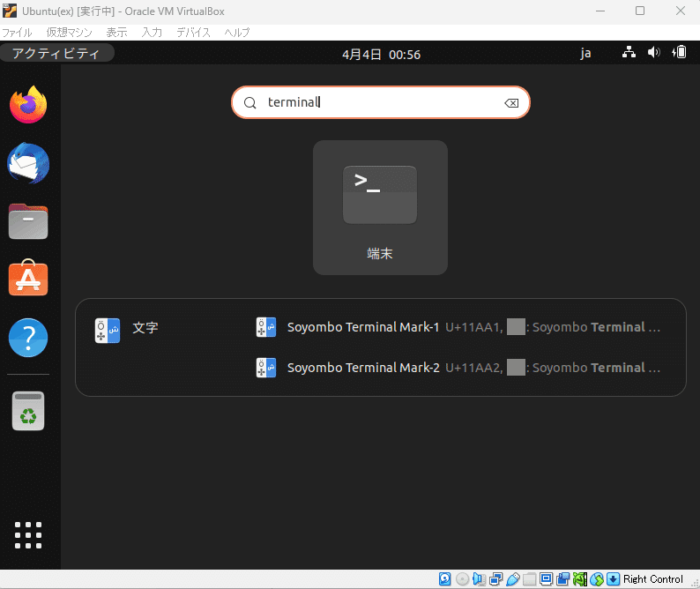
Task: Open the Files manager dock icon
Action: point(28,221)
